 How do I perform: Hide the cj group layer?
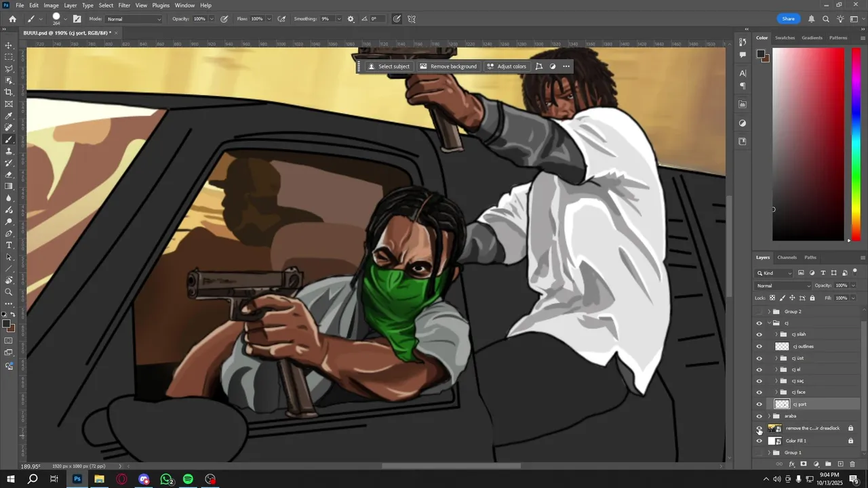pos(759,323)
